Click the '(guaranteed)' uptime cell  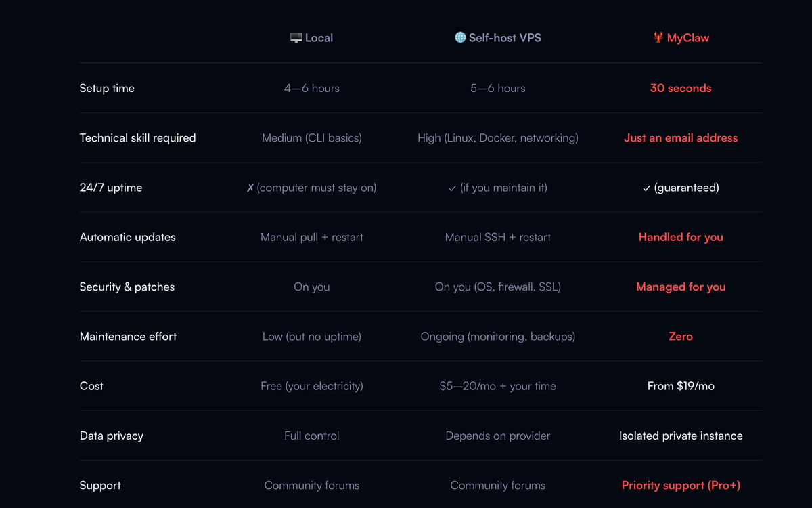(681, 188)
